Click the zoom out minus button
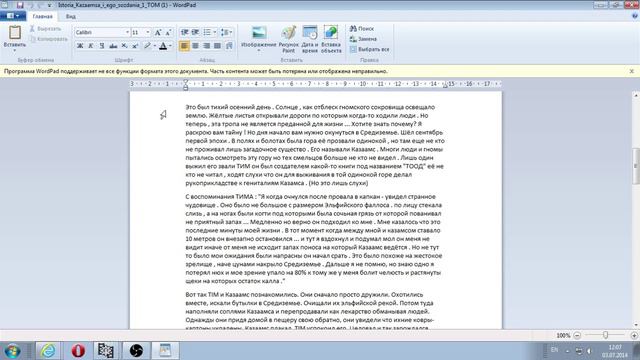Image resolution: width=640 pixels, height=360 pixels. [577, 335]
